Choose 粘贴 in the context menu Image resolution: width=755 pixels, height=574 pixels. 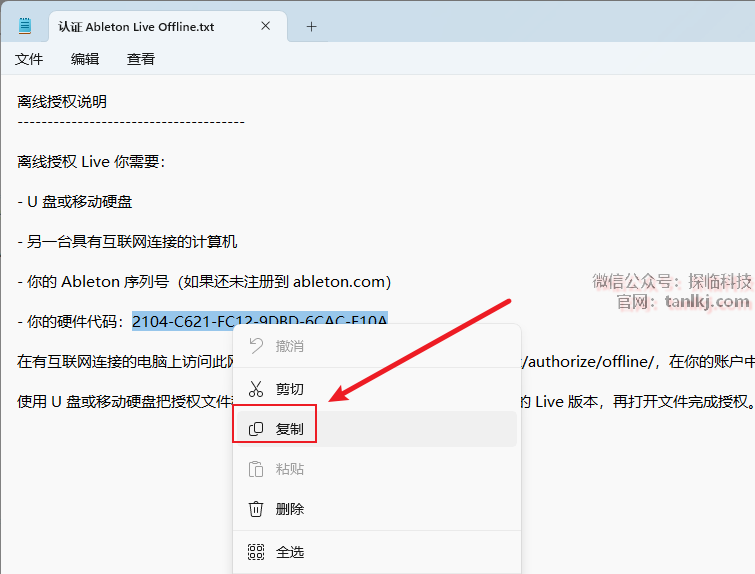click(377, 469)
